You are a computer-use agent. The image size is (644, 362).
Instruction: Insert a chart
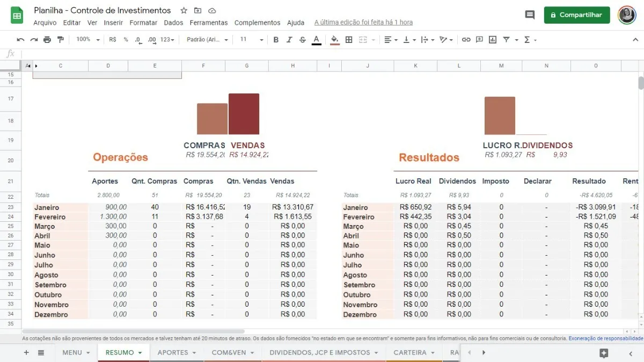coord(493,40)
